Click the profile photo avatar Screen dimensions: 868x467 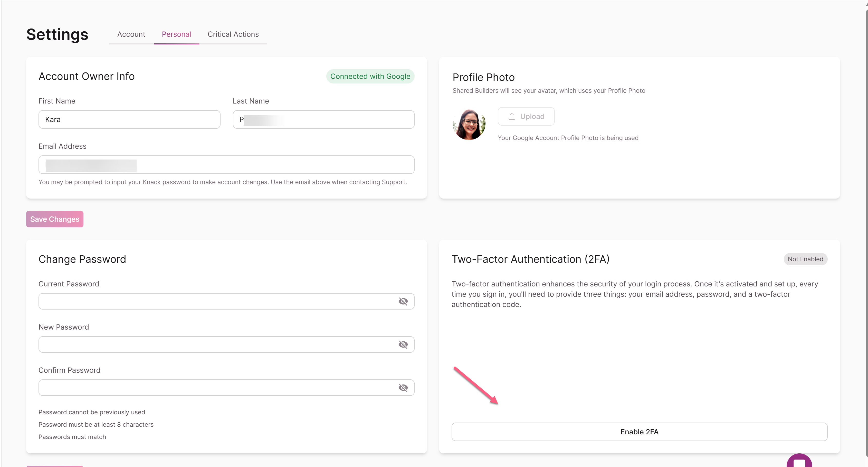pyautogui.click(x=469, y=124)
